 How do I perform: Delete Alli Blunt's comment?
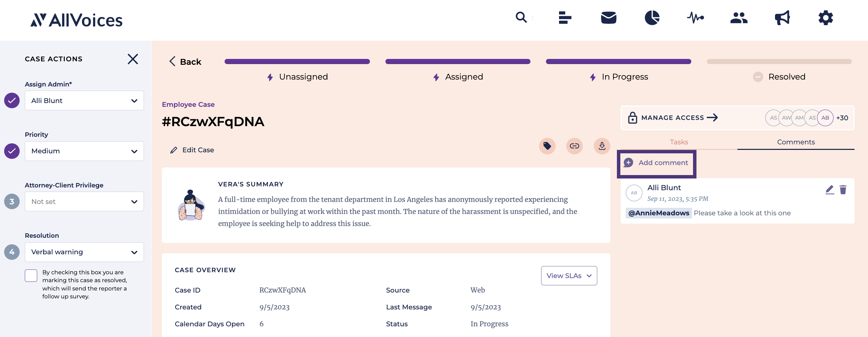pyautogui.click(x=843, y=190)
